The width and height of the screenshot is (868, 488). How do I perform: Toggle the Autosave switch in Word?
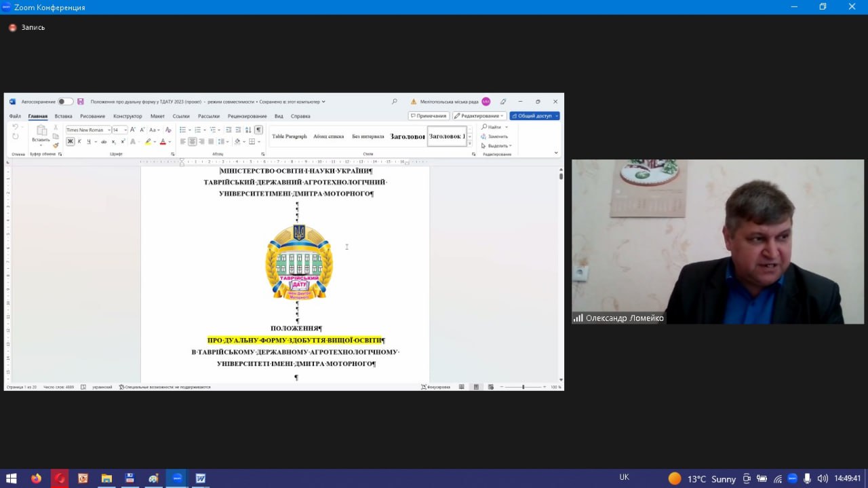tap(65, 102)
